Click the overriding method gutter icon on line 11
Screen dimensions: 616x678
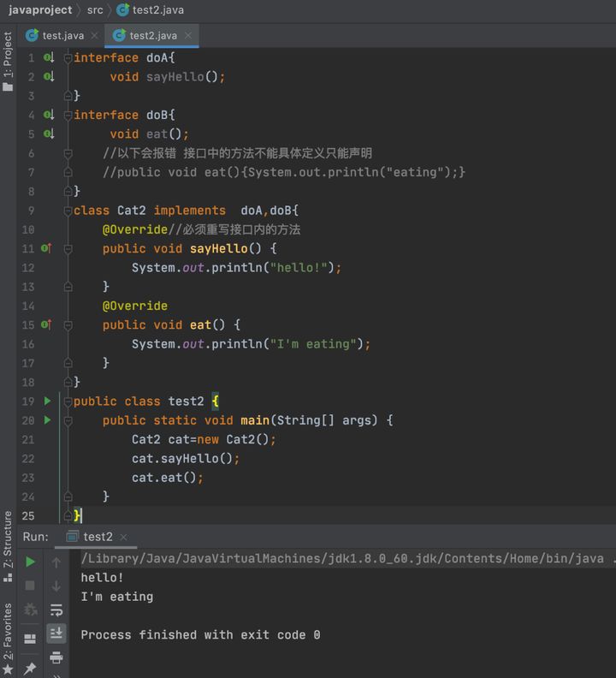pyautogui.click(x=46, y=248)
